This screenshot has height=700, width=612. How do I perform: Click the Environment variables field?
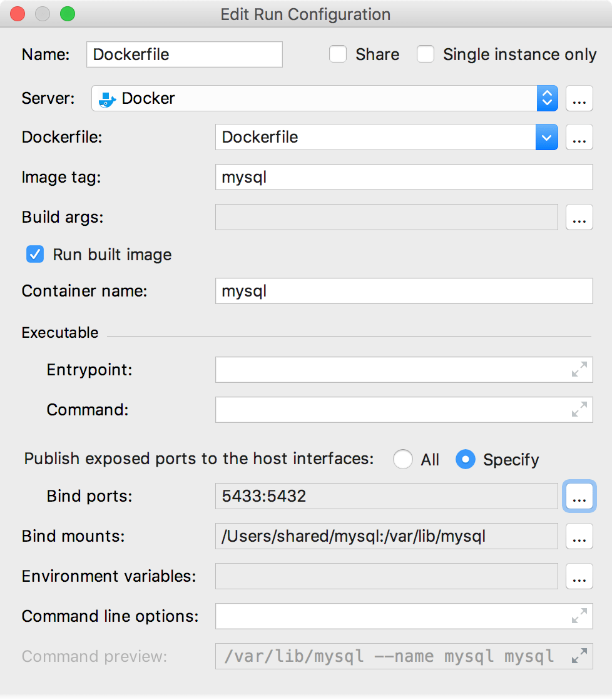(386, 576)
